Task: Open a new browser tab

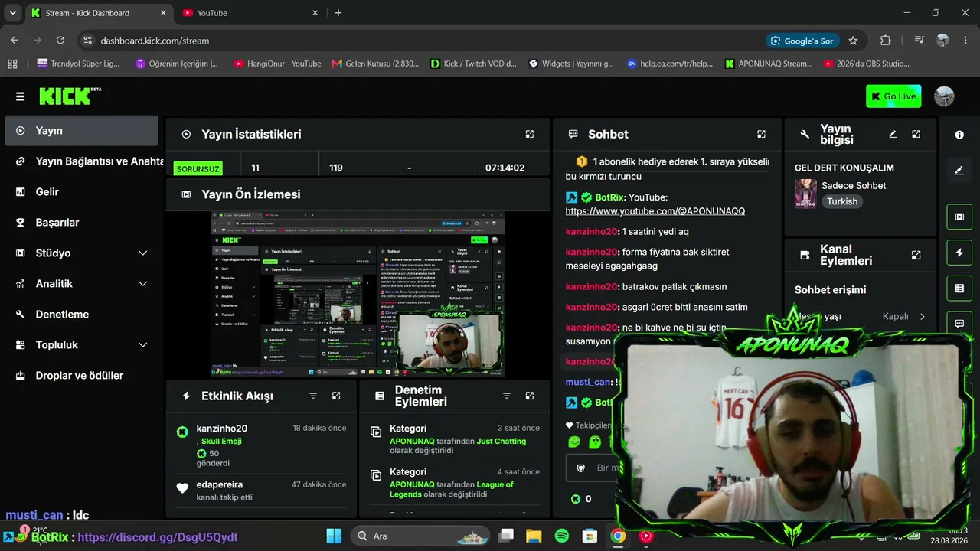Action: (338, 13)
